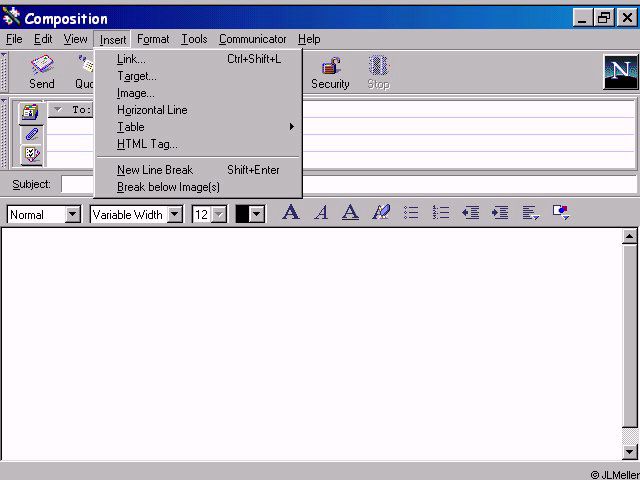The height and width of the screenshot is (480, 640).
Task: Insert a numbered list
Action: coord(441,213)
